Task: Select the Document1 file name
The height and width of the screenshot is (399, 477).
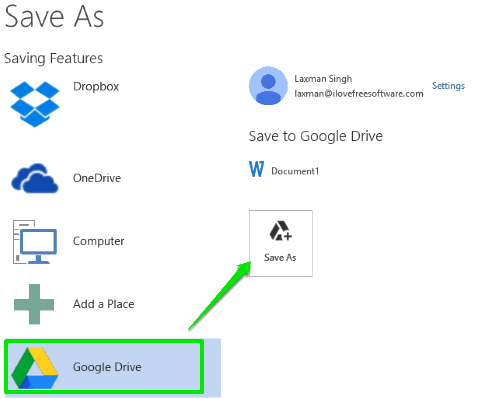Action: click(x=295, y=171)
